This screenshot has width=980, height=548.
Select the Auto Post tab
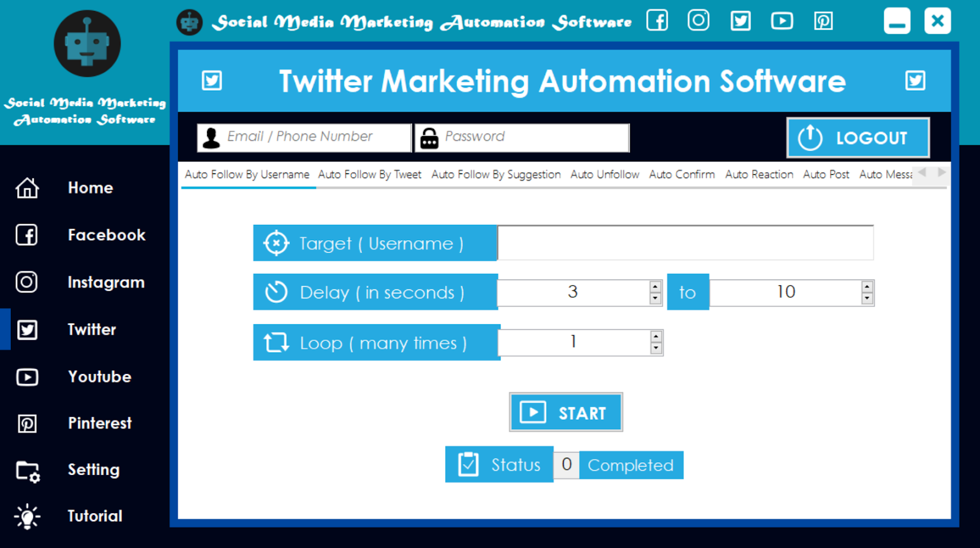coord(826,174)
